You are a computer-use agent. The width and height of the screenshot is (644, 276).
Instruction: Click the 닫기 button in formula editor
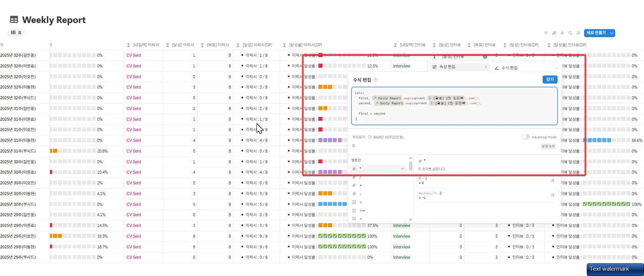(x=550, y=79)
